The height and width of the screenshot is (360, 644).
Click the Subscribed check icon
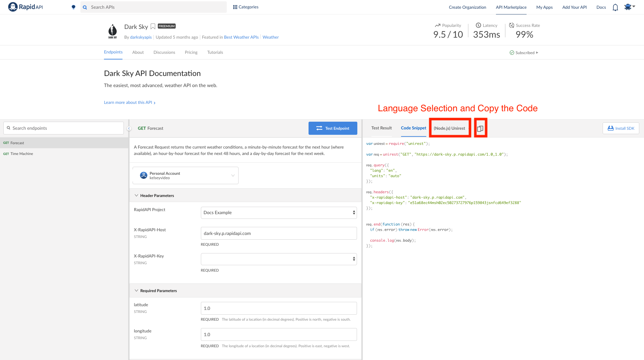tap(512, 53)
